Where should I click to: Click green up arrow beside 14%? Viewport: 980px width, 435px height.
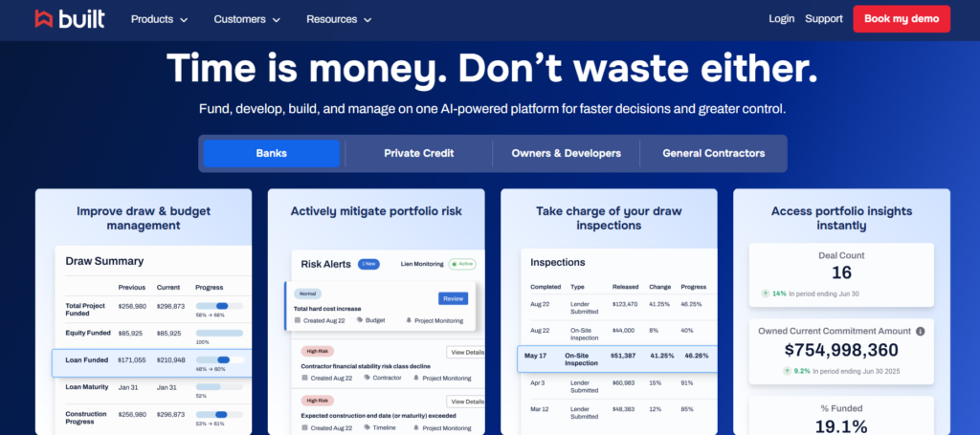point(765,294)
